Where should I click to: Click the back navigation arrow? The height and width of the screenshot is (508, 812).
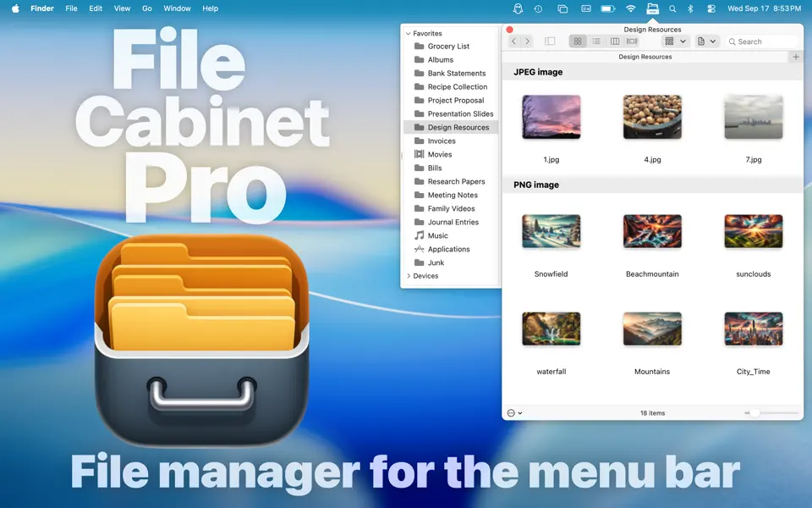pyautogui.click(x=513, y=41)
